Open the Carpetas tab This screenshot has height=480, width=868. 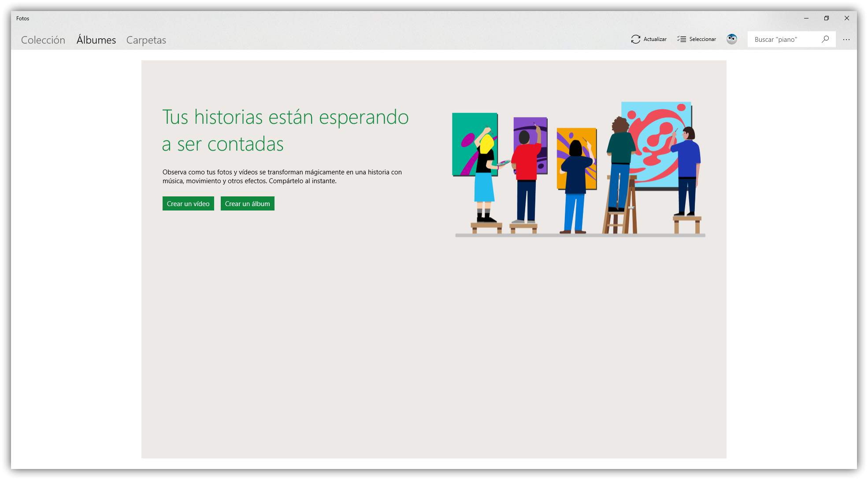[146, 40]
